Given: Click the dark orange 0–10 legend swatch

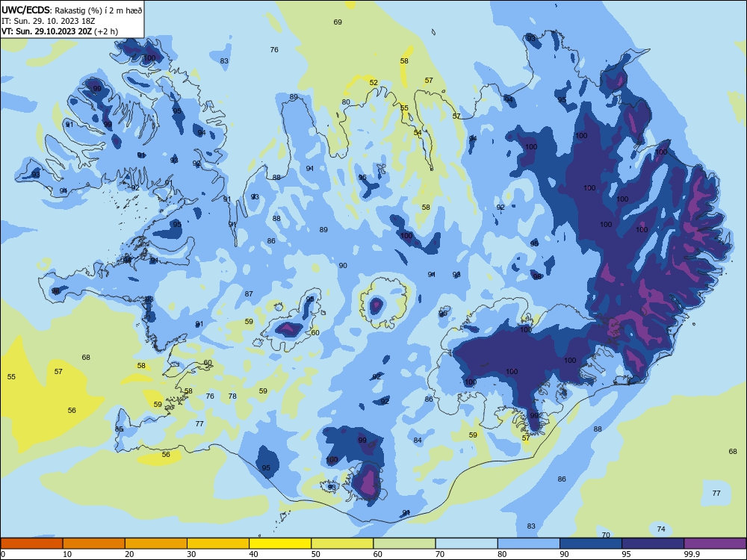Looking at the screenshot, I should [31, 544].
